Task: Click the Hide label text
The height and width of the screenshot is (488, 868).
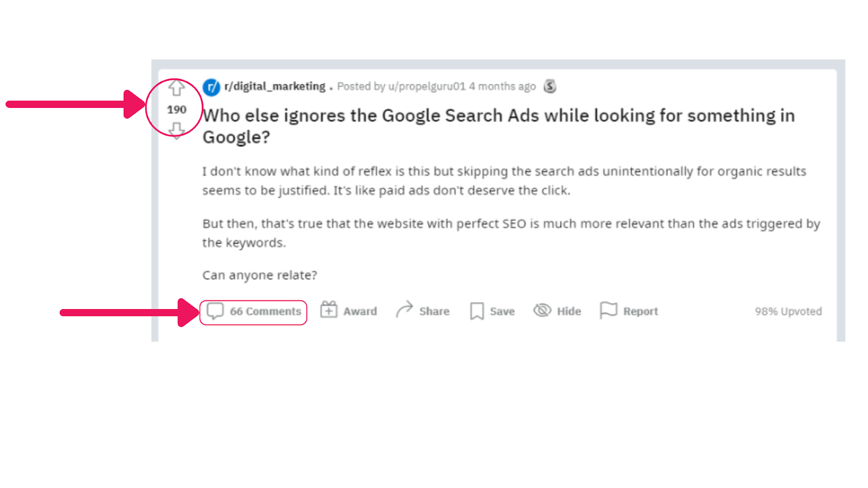Action: tap(569, 311)
